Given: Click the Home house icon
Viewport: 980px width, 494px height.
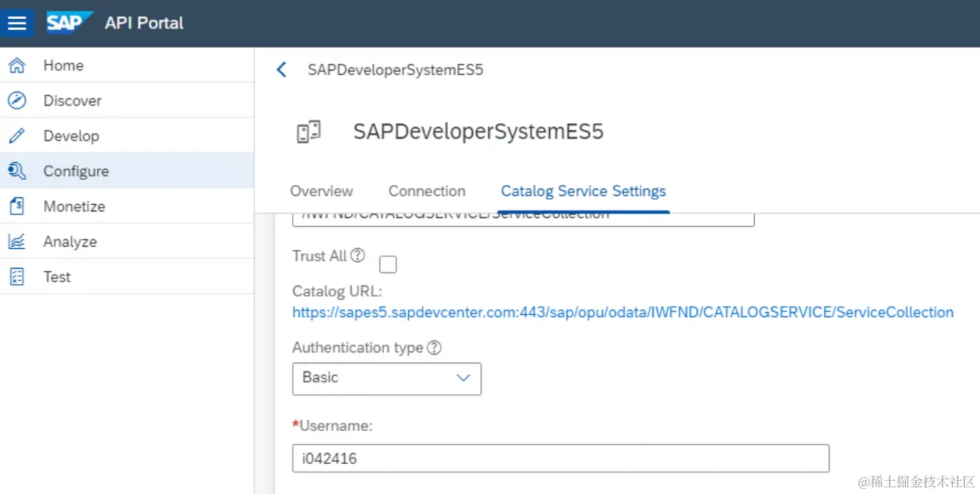Looking at the screenshot, I should click(17, 65).
